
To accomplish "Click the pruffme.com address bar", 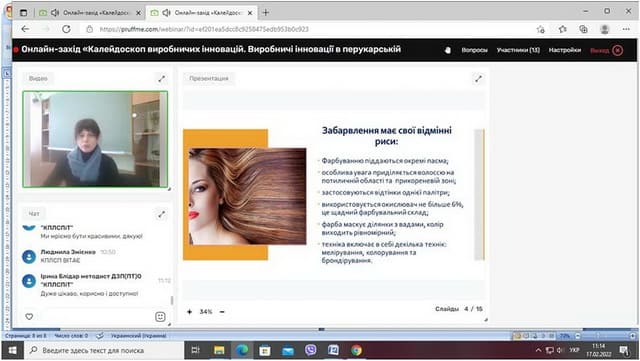I will [x=204, y=29].
